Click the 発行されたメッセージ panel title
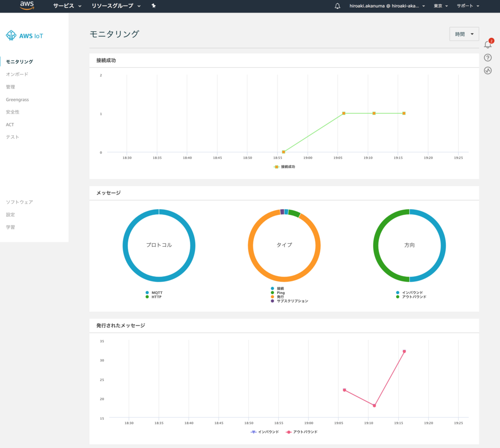This screenshot has width=500, height=448. coord(121,325)
